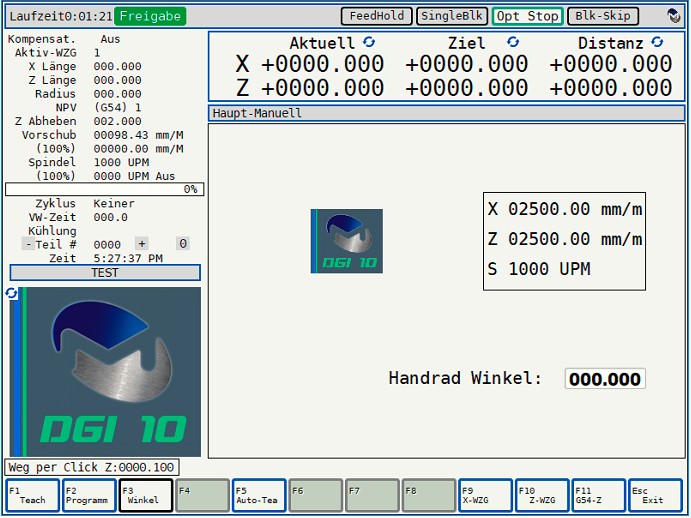The height and width of the screenshot is (518, 691).
Task: Click the Aktiv-WZG value 1
Action: pos(97,53)
